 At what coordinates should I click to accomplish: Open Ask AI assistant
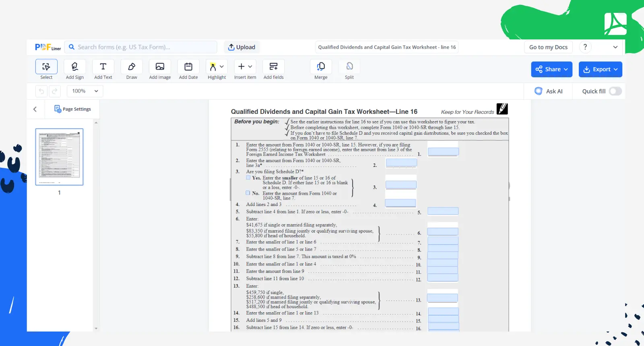(548, 91)
